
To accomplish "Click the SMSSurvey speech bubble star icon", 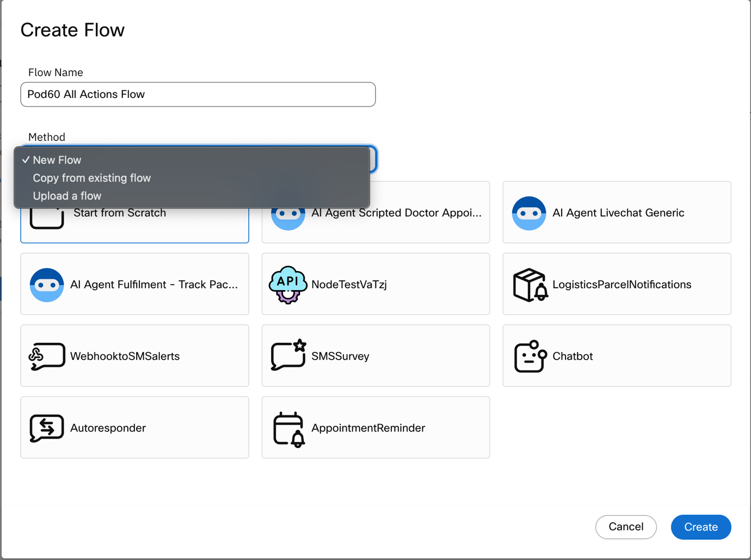I will coord(288,355).
